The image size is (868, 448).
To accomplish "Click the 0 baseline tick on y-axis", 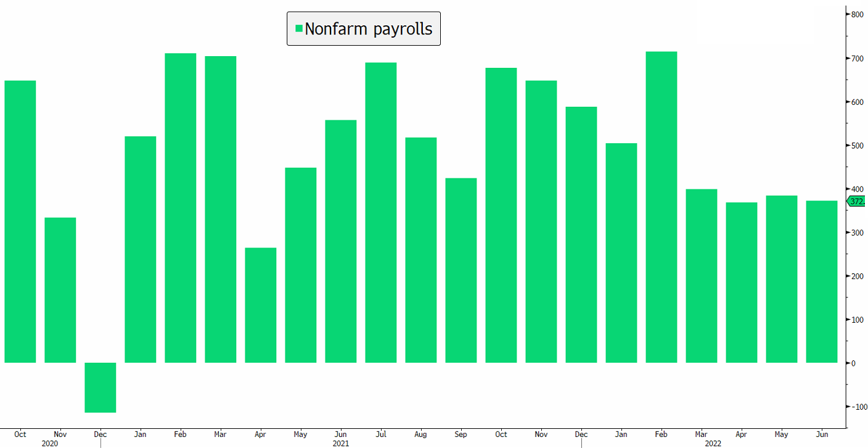I will click(853, 363).
